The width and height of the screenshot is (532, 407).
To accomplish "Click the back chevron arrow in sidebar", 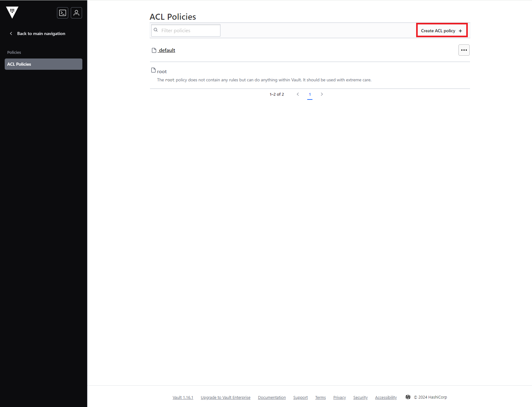I will (x=11, y=33).
